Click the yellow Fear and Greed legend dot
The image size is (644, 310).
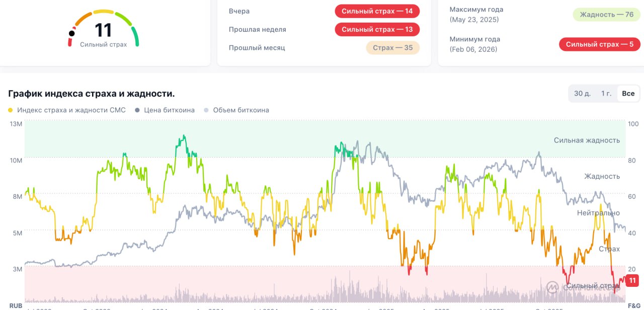click(x=11, y=110)
